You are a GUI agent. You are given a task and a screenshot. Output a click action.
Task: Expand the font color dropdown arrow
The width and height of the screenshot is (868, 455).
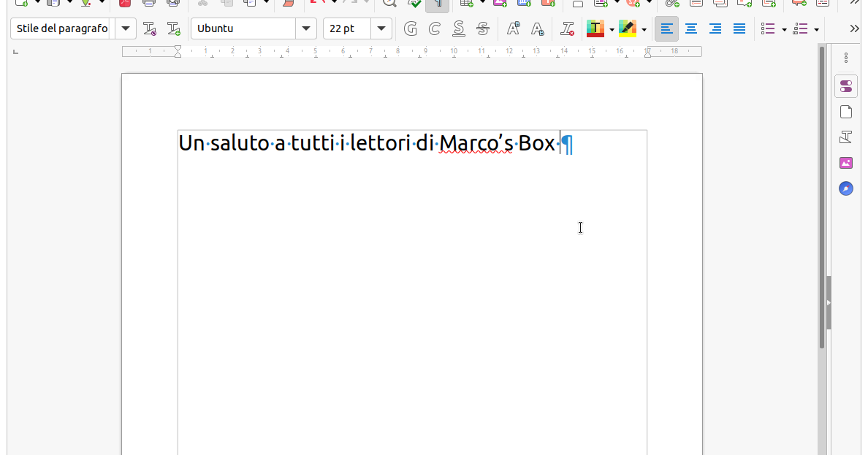click(611, 28)
